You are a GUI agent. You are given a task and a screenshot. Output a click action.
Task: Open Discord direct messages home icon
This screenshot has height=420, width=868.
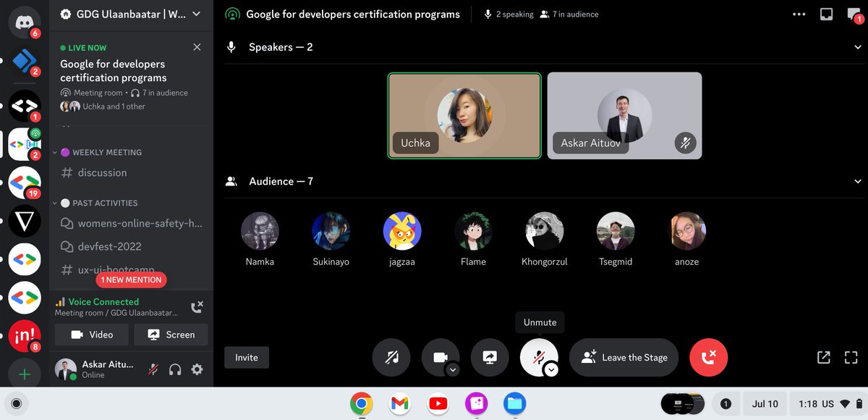(24, 22)
